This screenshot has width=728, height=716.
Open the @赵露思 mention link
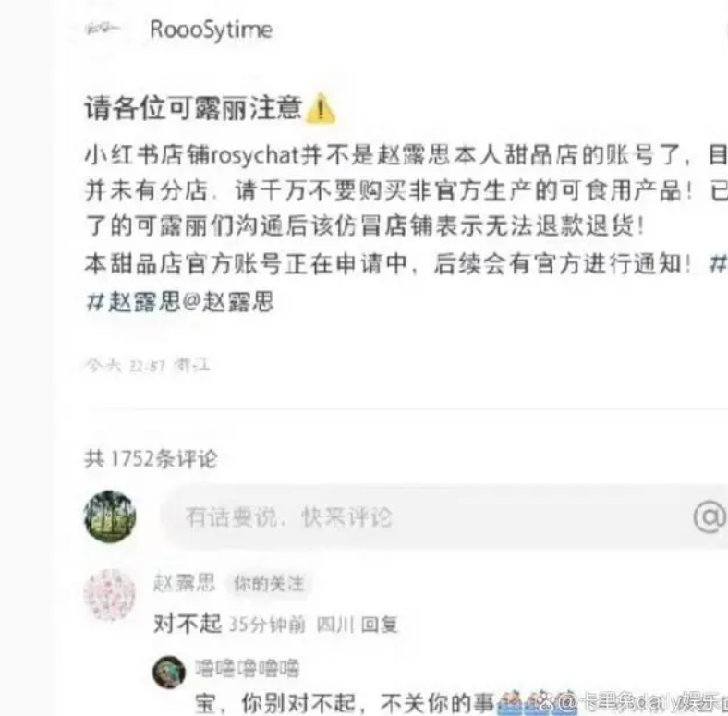click(x=228, y=302)
